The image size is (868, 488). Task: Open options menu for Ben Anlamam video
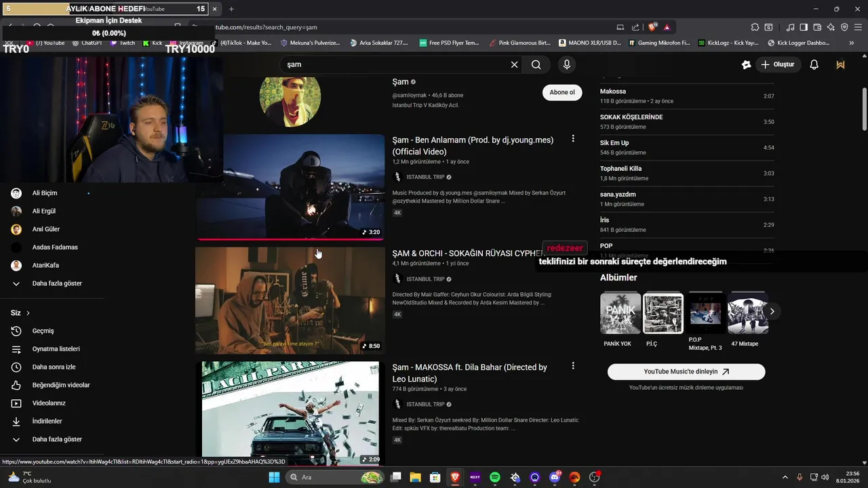[x=573, y=138]
